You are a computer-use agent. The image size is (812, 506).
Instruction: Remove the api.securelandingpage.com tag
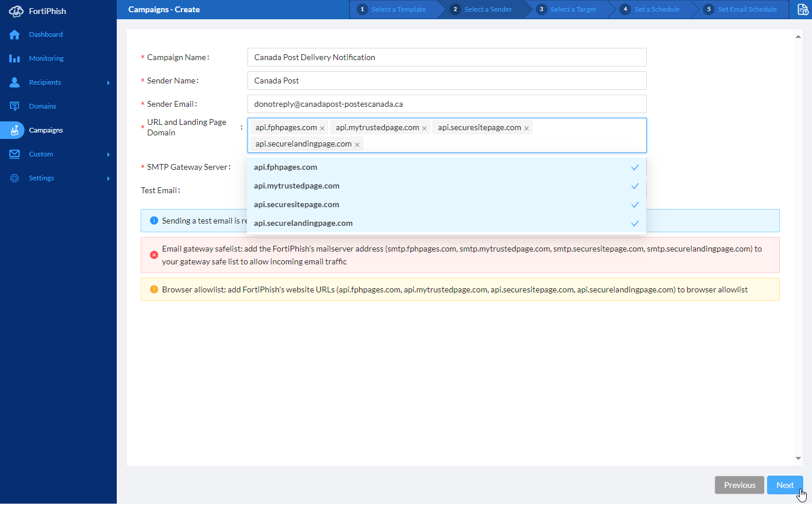point(357,144)
